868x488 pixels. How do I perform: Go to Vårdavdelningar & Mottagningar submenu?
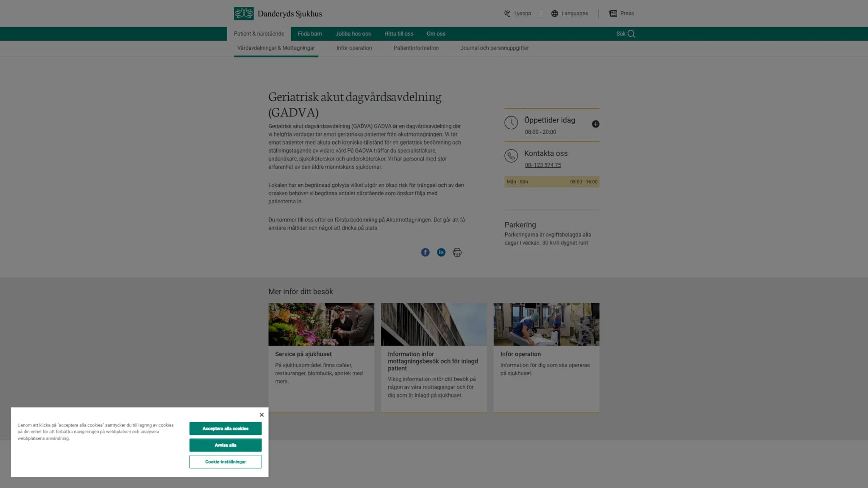pyautogui.click(x=276, y=48)
